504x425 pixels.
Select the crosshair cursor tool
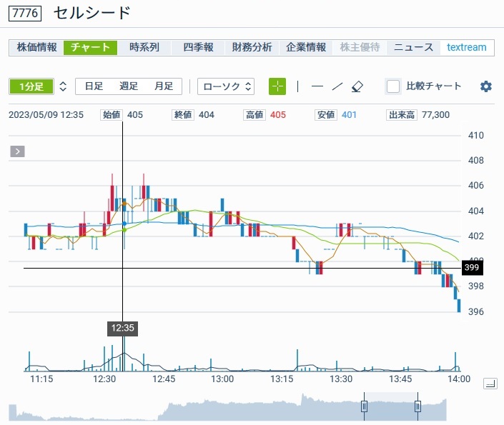point(277,86)
